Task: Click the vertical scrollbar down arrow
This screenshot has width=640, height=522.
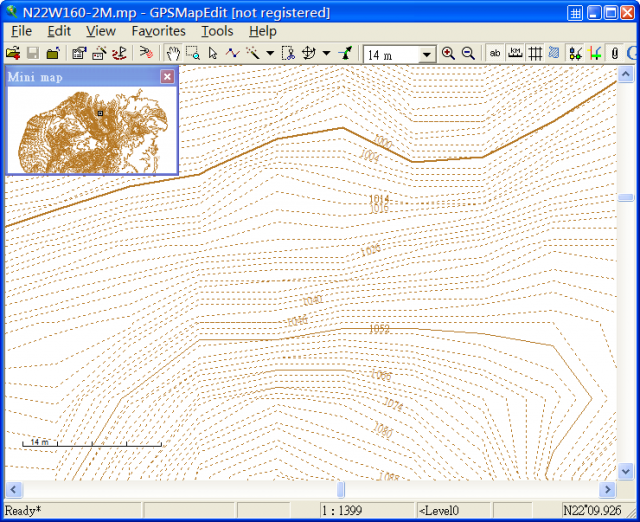Action: tap(626, 472)
